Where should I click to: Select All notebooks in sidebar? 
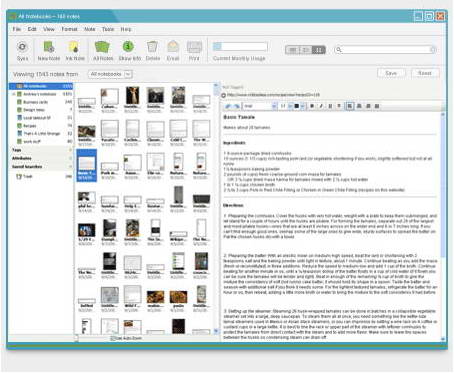click(x=41, y=86)
